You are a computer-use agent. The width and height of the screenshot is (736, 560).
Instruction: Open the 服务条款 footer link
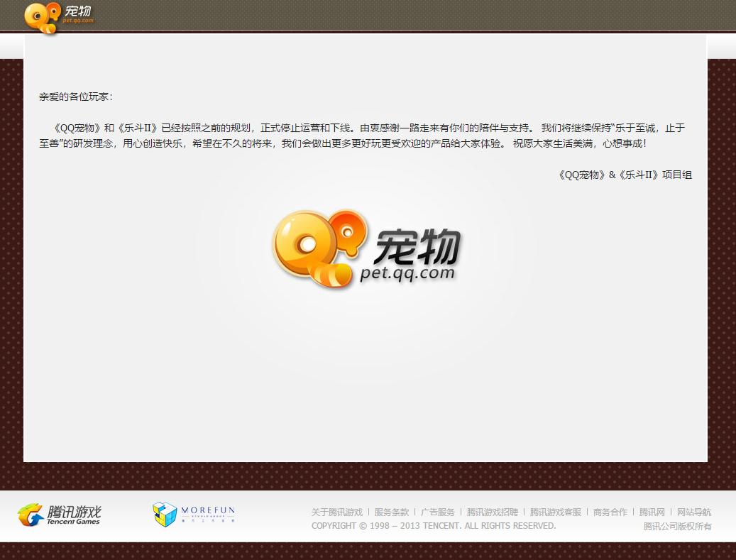[392, 512]
